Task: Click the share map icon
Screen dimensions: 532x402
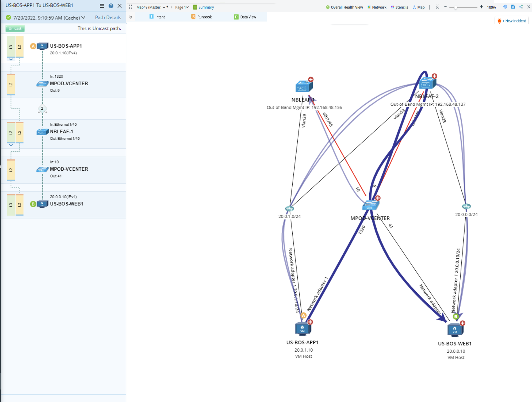Action: [521, 7]
